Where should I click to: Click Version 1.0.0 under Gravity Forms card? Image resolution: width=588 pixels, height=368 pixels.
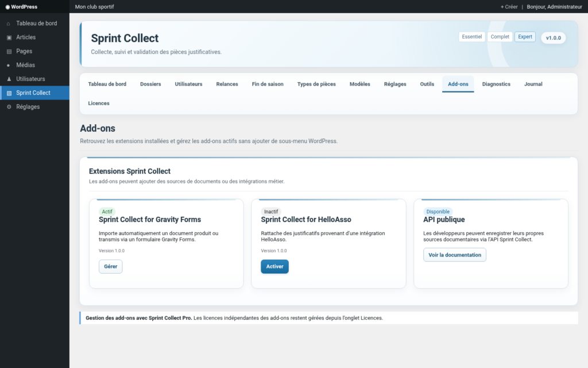point(112,251)
